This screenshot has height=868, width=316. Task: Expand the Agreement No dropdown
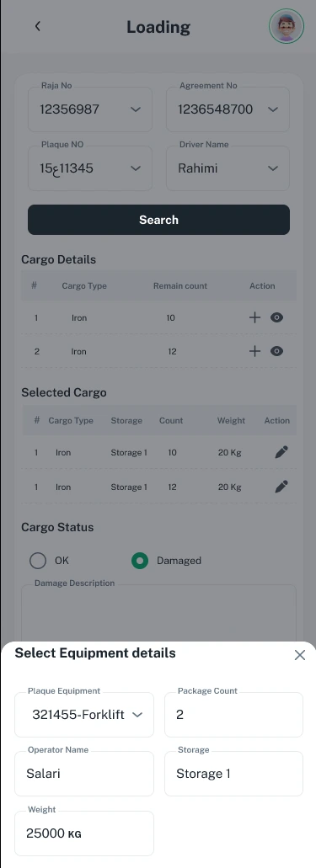click(x=228, y=109)
